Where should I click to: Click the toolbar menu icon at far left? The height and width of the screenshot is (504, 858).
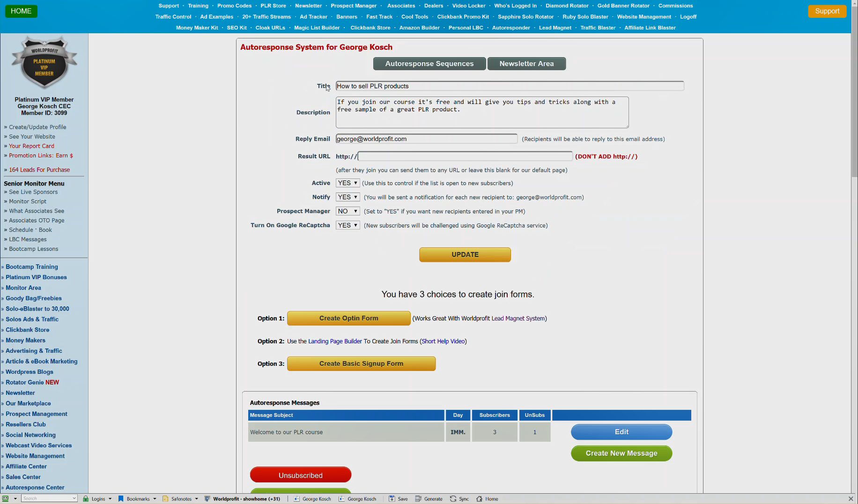pos(5,499)
